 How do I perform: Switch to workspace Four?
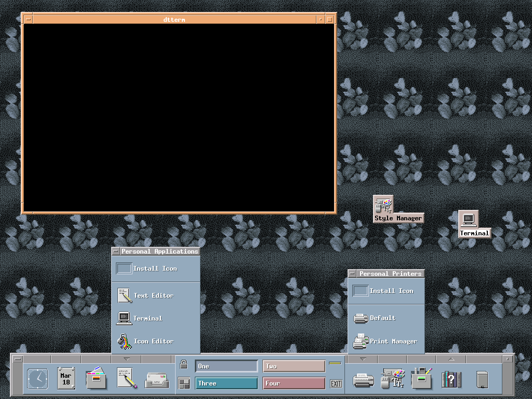[294, 383]
